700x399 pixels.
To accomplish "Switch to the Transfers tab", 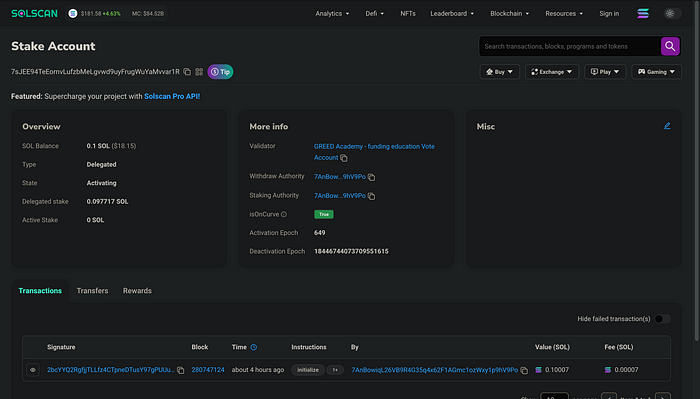I will pos(92,291).
